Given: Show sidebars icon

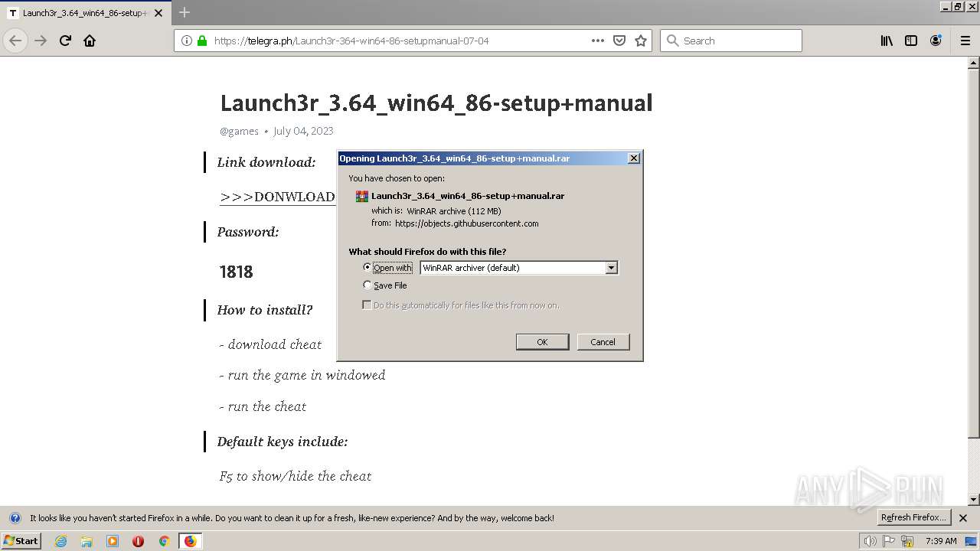Looking at the screenshot, I should (x=911, y=41).
